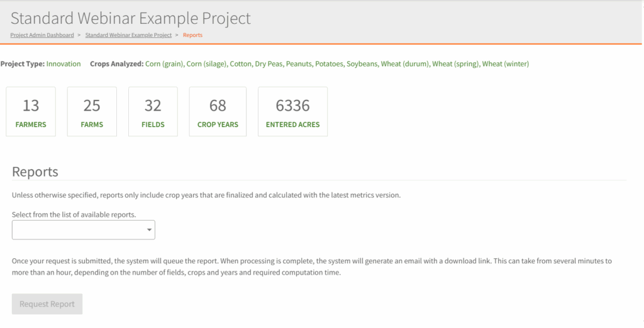Open the available reports dropdown list
This screenshot has width=644, height=328.
[84, 230]
